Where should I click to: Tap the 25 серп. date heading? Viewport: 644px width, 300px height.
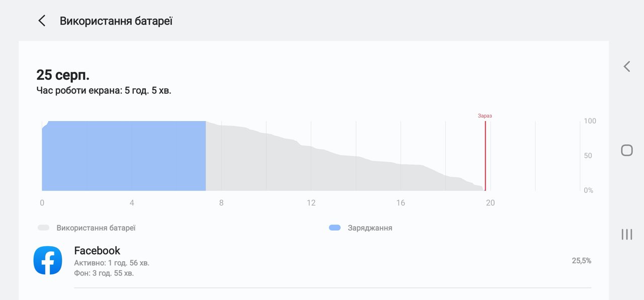pyautogui.click(x=63, y=75)
